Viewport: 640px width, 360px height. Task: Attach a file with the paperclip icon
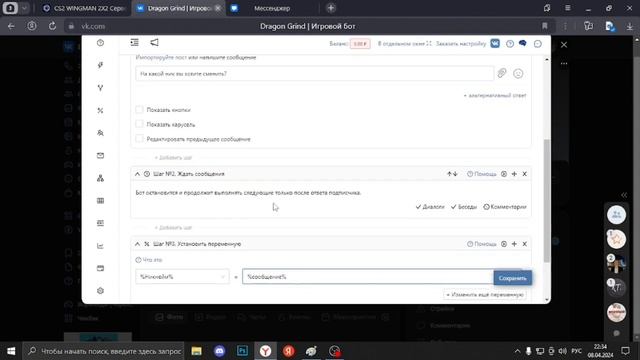(502, 73)
